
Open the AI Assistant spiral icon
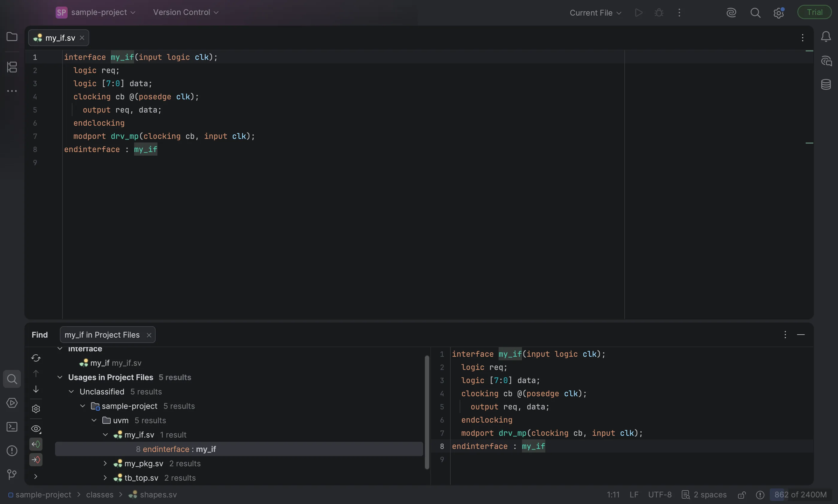tap(731, 13)
